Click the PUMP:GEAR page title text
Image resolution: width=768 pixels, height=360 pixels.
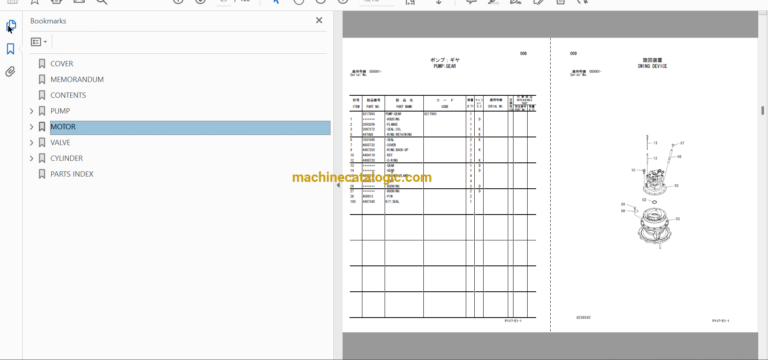pyautogui.click(x=445, y=66)
